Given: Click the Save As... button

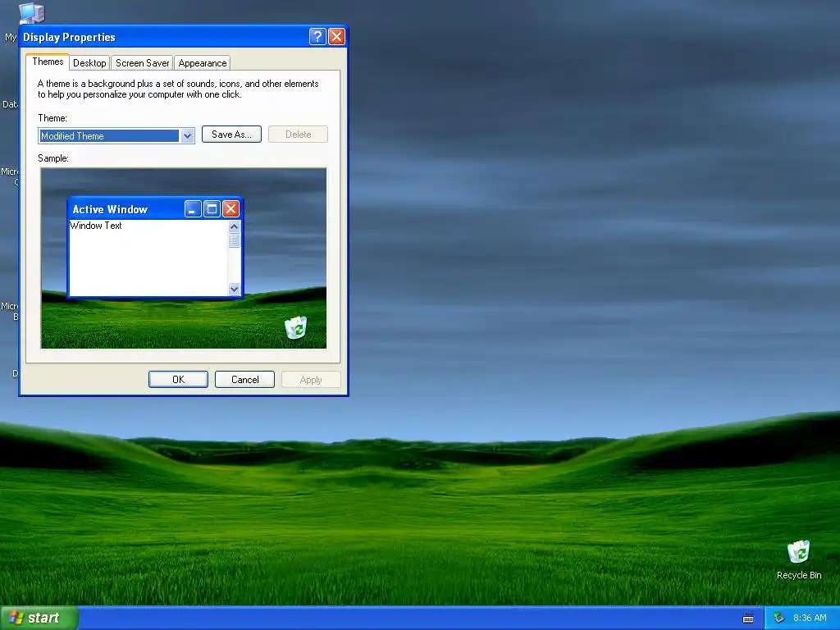Looking at the screenshot, I should coord(231,135).
